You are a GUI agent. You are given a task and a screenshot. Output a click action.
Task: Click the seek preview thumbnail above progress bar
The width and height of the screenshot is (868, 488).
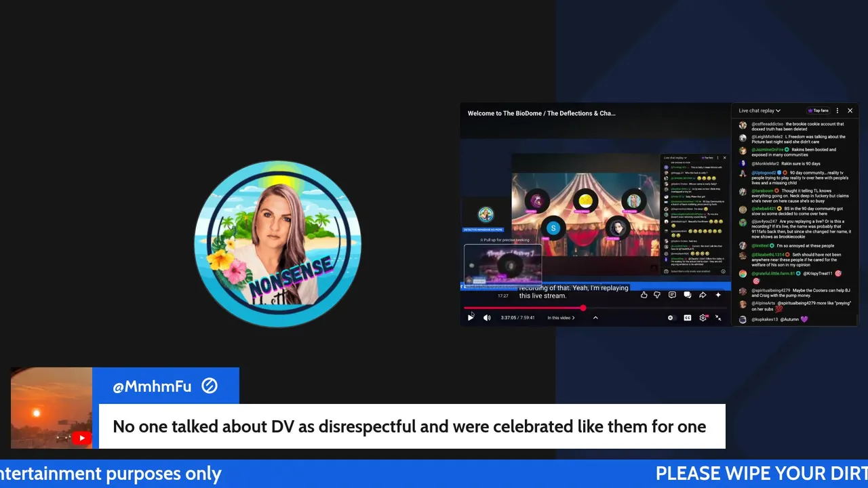(502, 265)
